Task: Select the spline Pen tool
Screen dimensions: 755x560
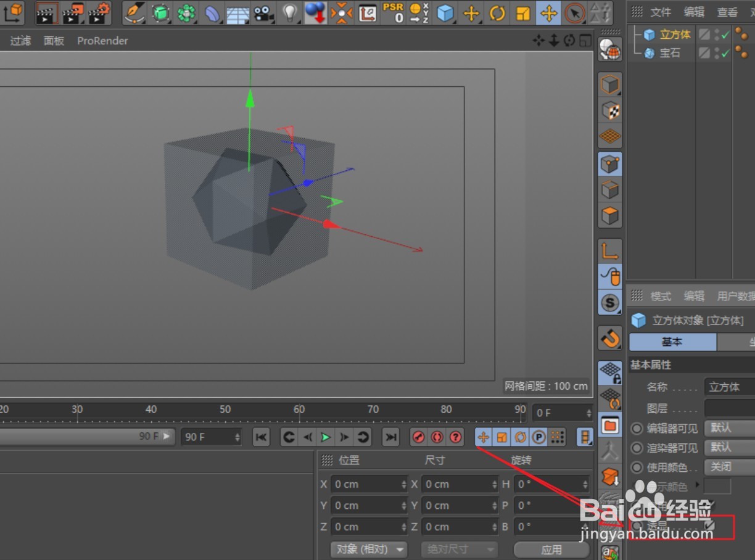Action: tap(134, 12)
